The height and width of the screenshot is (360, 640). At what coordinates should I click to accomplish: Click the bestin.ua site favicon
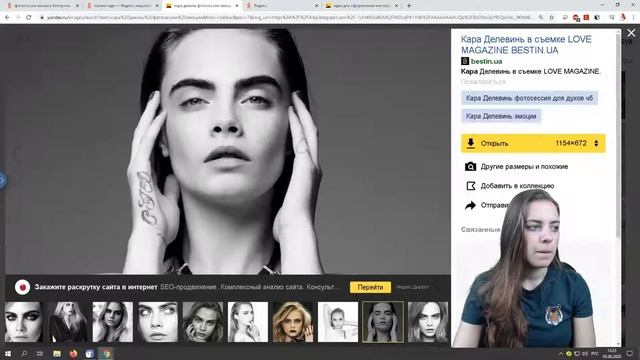click(x=464, y=61)
